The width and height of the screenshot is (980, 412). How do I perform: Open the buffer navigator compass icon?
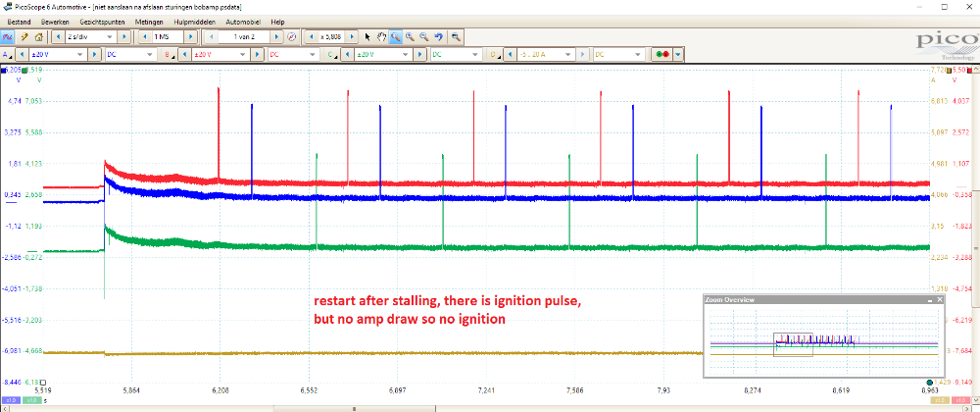point(291,36)
